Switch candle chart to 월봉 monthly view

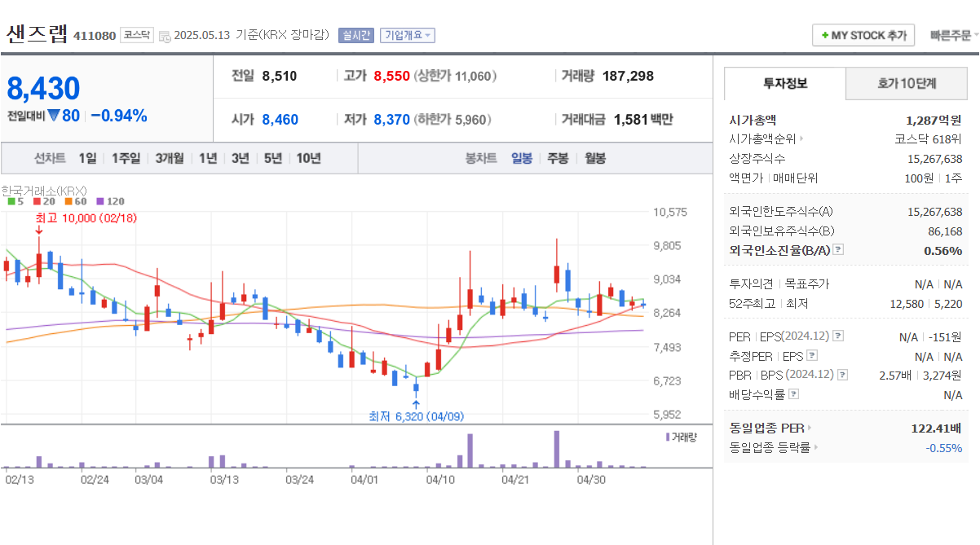pyautogui.click(x=594, y=158)
